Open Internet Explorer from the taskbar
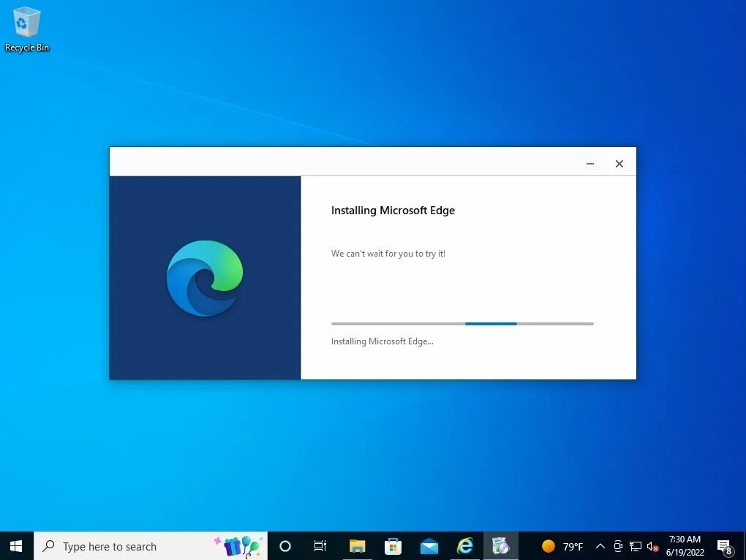The height and width of the screenshot is (560, 746). [x=465, y=545]
